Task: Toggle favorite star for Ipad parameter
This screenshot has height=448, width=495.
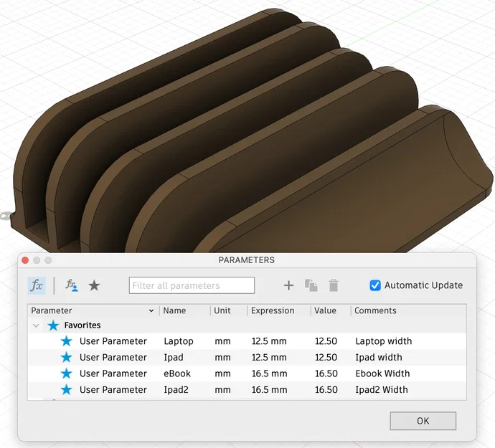Action: click(x=66, y=357)
